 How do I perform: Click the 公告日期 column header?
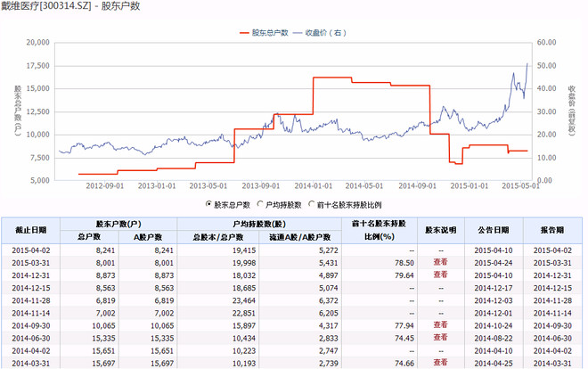494,230
